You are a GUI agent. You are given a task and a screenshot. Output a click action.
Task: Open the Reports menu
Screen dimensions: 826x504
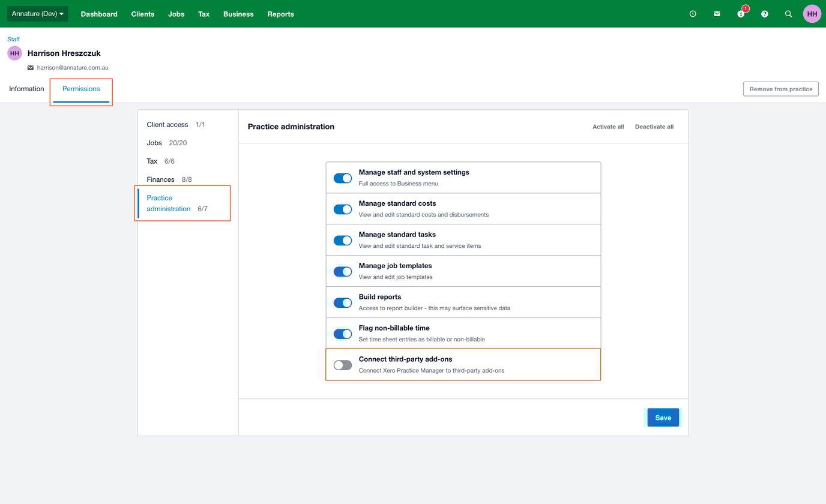(280, 14)
